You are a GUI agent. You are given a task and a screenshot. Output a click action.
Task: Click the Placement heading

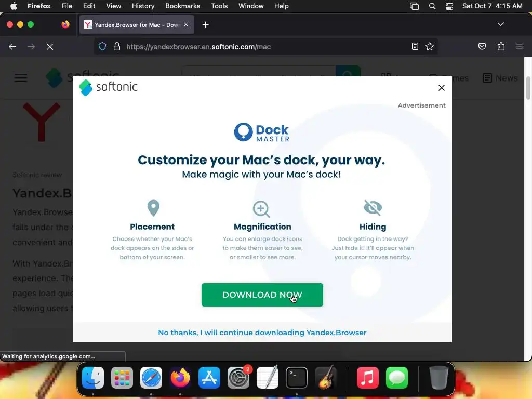[152, 227]
